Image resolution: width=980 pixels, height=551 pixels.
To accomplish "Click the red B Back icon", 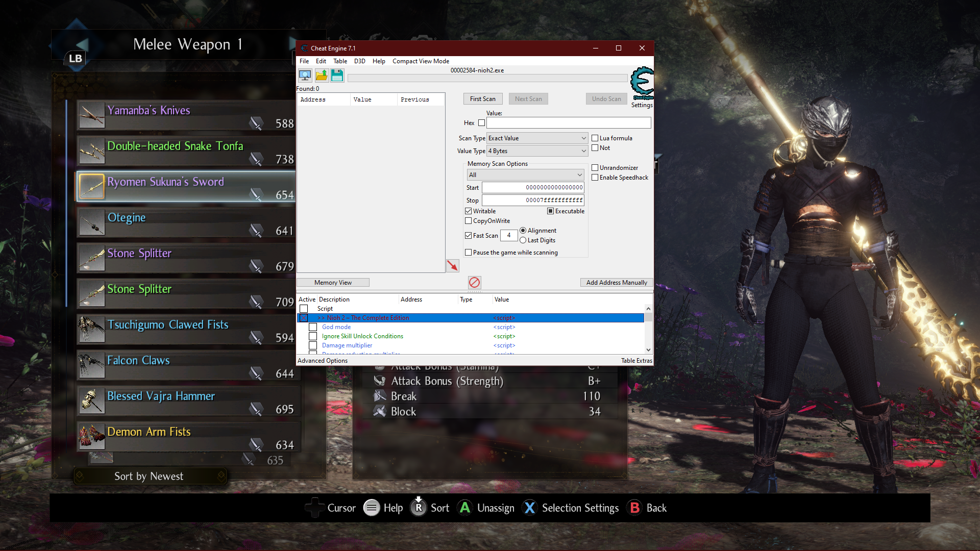I will tap(634, 508).
